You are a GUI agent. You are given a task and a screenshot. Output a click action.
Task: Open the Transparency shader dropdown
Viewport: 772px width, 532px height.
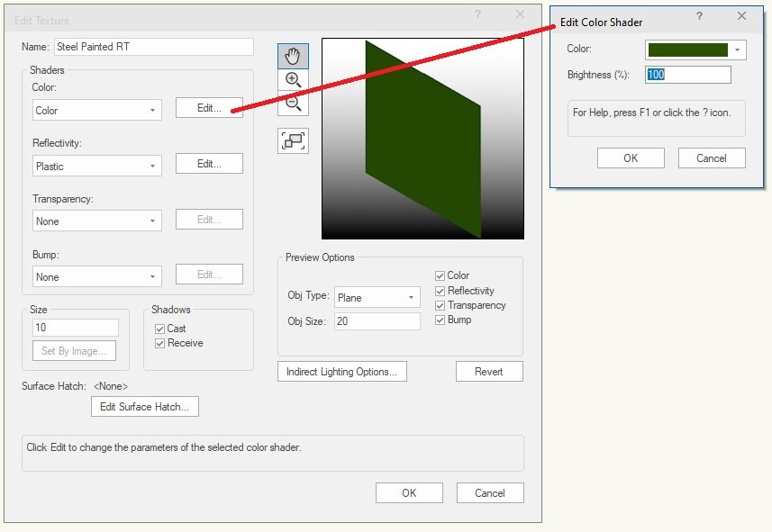96,221
